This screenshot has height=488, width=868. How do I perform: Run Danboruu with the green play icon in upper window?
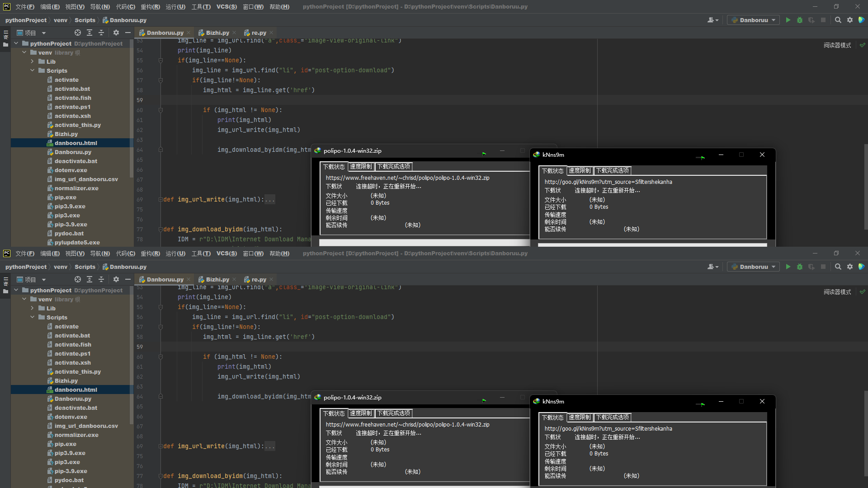click(788, 20)
